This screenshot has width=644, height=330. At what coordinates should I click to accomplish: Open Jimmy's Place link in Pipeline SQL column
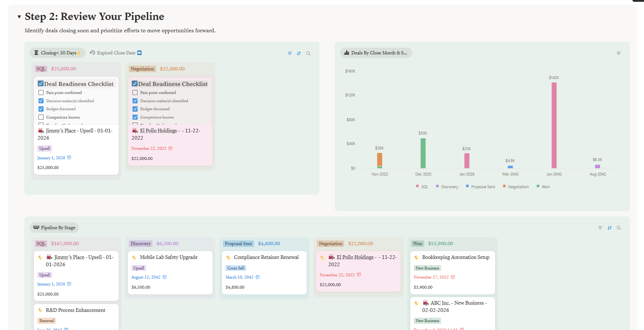coord(69,257)
